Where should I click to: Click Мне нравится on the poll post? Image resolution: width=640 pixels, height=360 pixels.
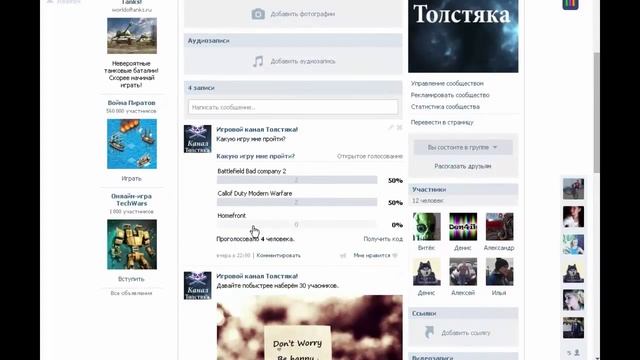tap(372, 256)
